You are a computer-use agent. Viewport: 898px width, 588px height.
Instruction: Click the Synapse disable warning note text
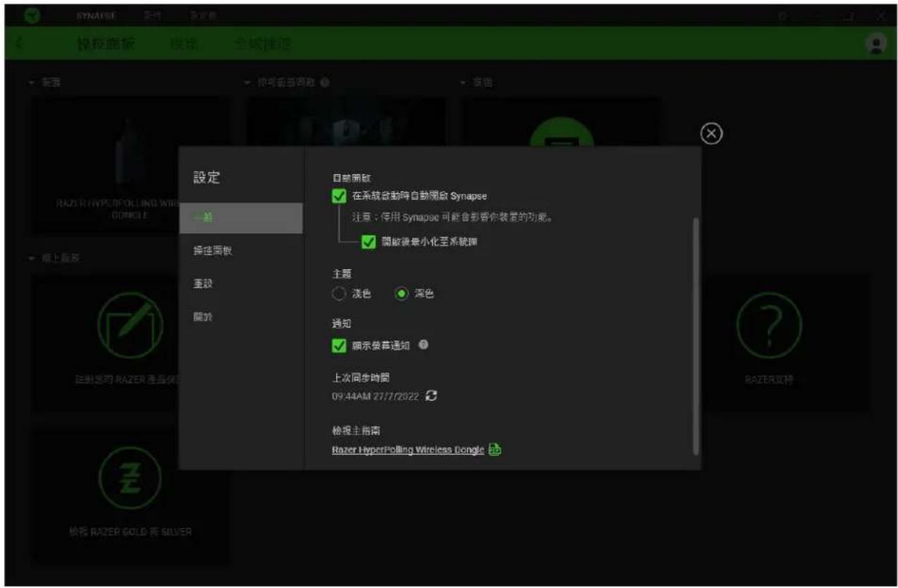click(x=452, y=217)
